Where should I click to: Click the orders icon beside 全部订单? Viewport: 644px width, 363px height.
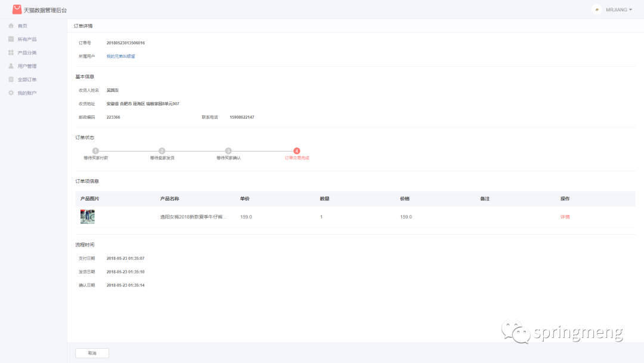click(11, 79)
